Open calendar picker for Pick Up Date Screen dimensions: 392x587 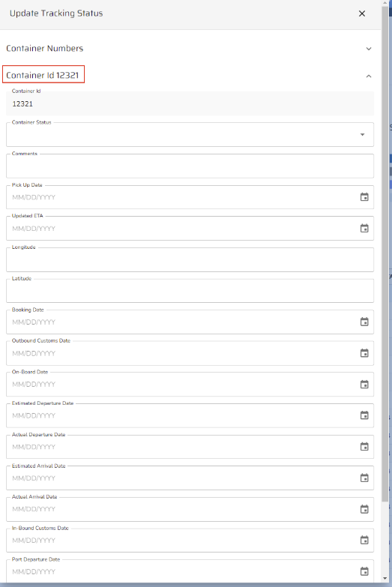click(364, 197)
